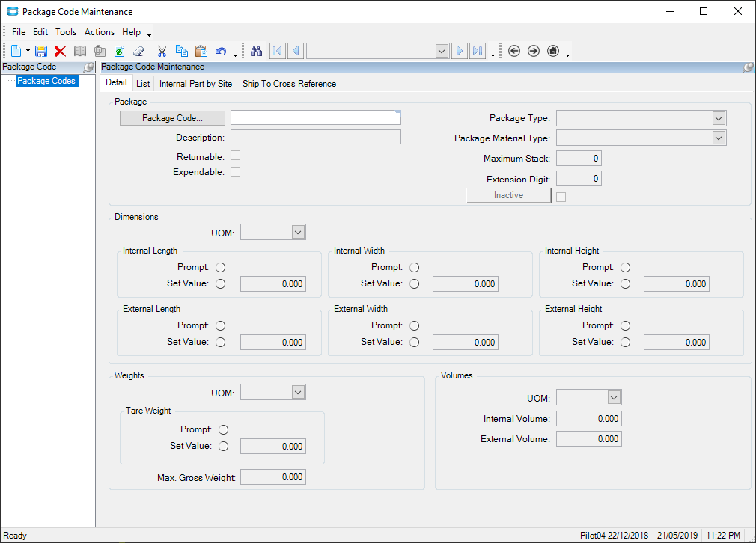Open the Package Type dropdown
The width and height of the screenshot is (756, 543).
click(x=719, y=118)
